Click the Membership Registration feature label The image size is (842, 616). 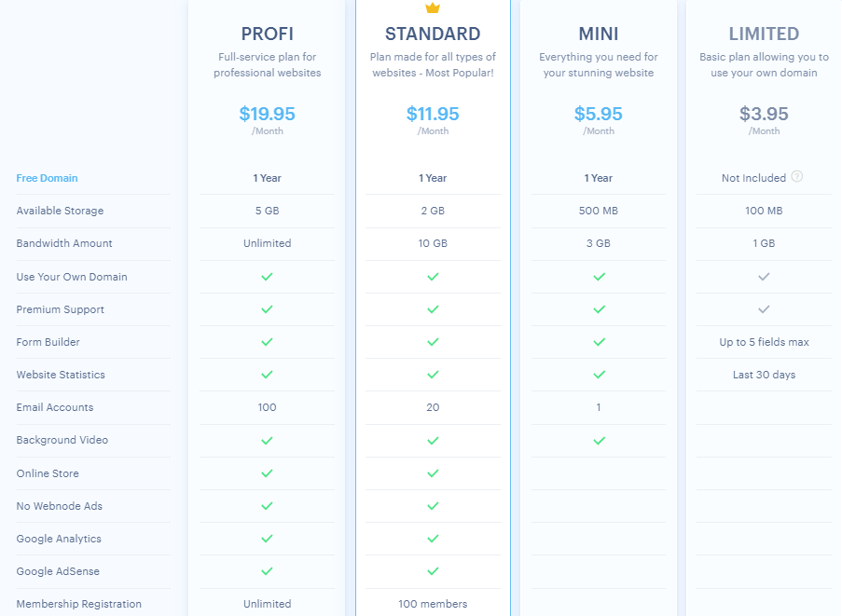coord(79,604)
